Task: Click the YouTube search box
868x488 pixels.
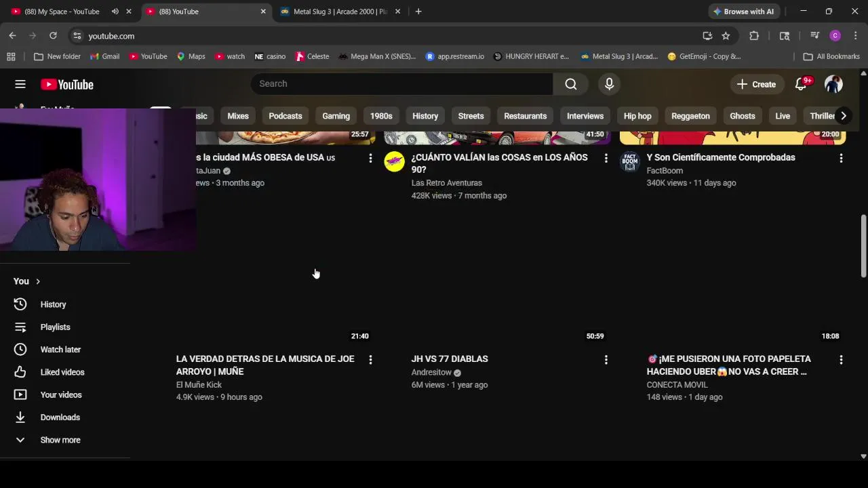Action: [x=402, y=83]
